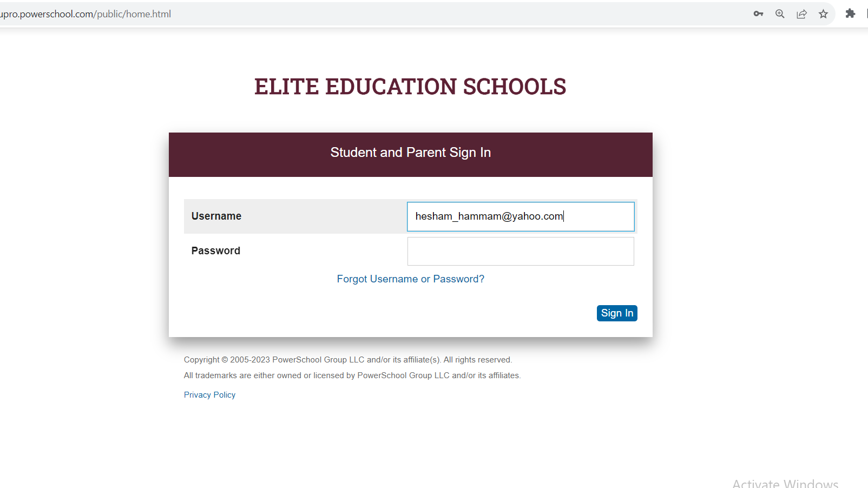Open the share icon in the address bar

pyautogui.click(x=801, y=14)
